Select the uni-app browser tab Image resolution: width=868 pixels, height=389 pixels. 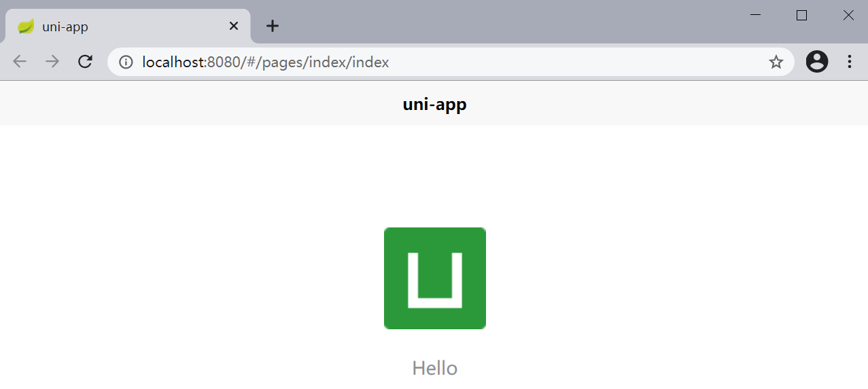click(128, 26)
